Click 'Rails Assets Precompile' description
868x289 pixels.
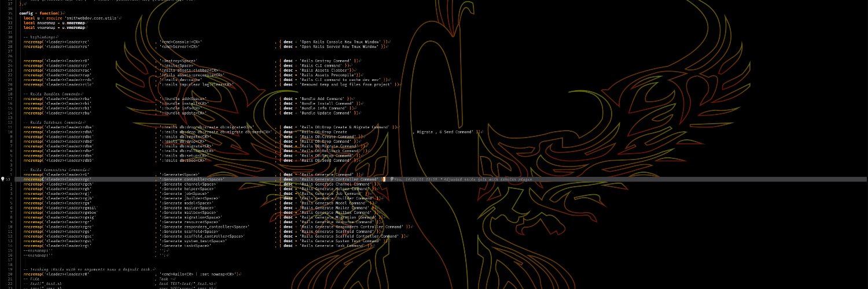pos(328,75)
